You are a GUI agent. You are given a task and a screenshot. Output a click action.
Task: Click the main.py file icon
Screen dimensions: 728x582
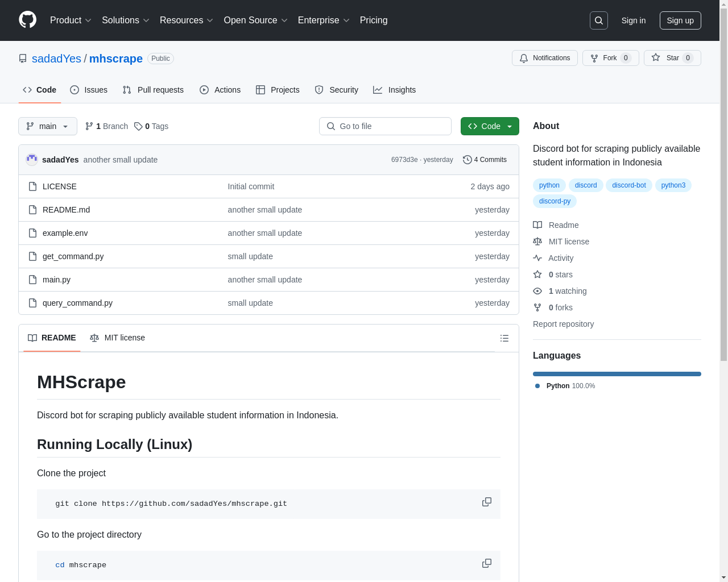pos(33,280)
